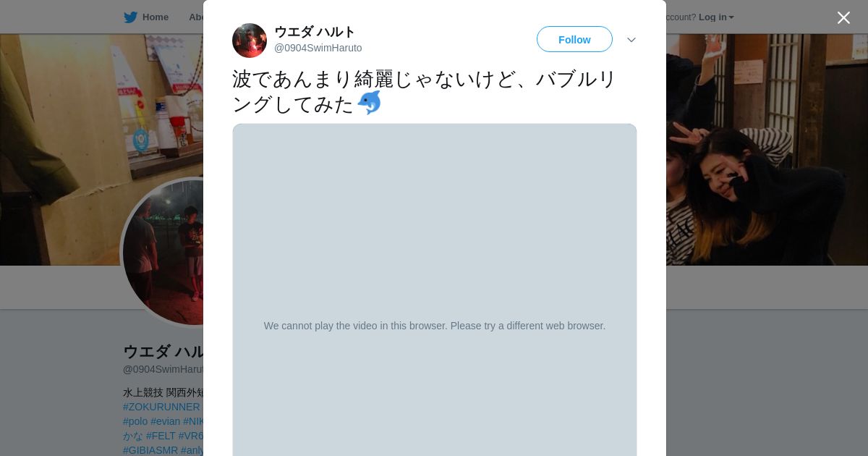Click the Japanese tweet text
The width and height of the screenshot is (868, 456).
[x=424, y=91]
